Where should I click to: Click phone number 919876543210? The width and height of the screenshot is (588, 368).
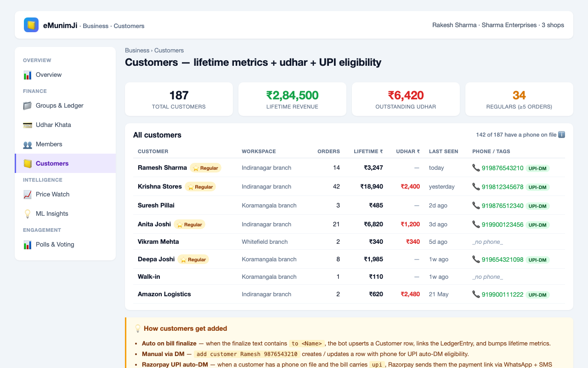(x=503, y=168)
